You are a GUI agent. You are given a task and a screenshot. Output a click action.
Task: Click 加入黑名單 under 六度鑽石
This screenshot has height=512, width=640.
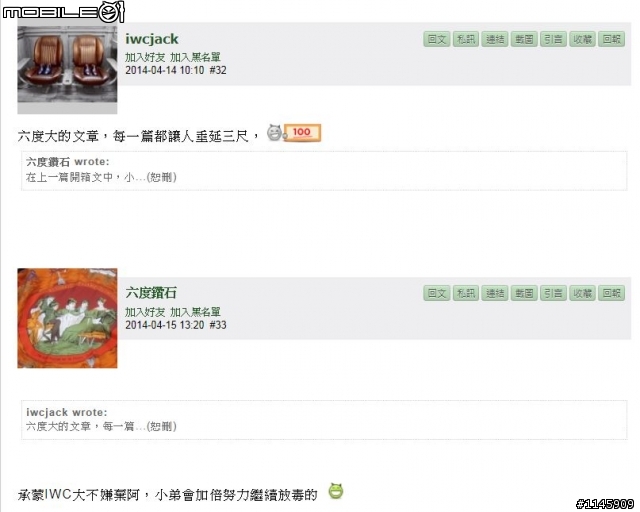click(x=195, y=312)
